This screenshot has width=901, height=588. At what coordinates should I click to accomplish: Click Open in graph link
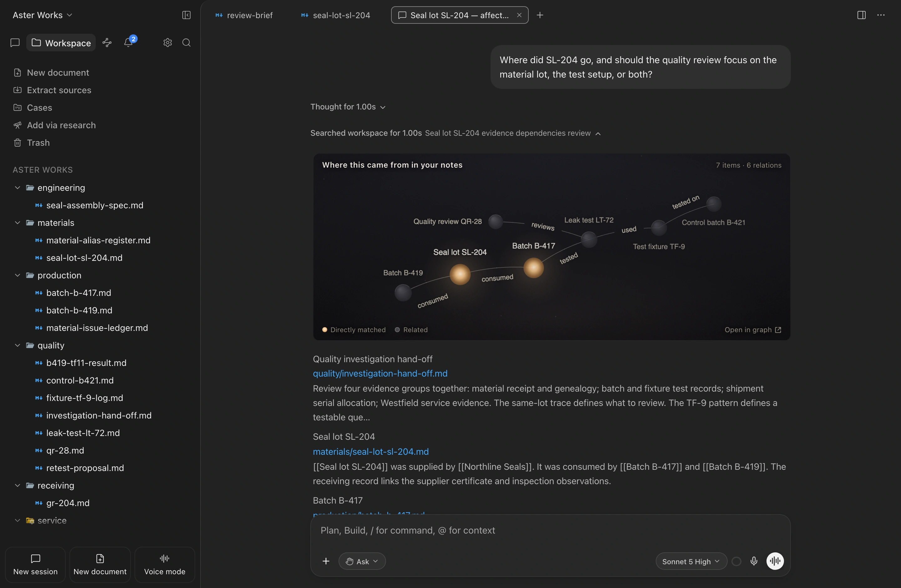753,330
